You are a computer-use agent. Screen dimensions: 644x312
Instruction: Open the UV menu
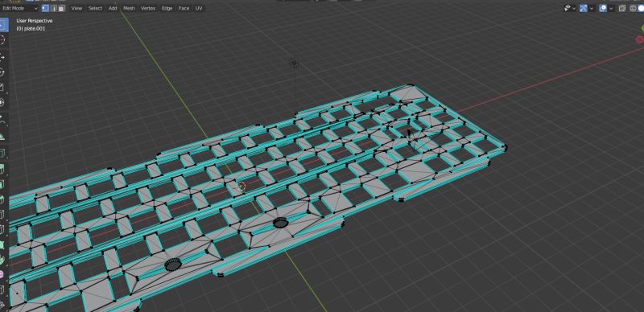pos(199,8)
